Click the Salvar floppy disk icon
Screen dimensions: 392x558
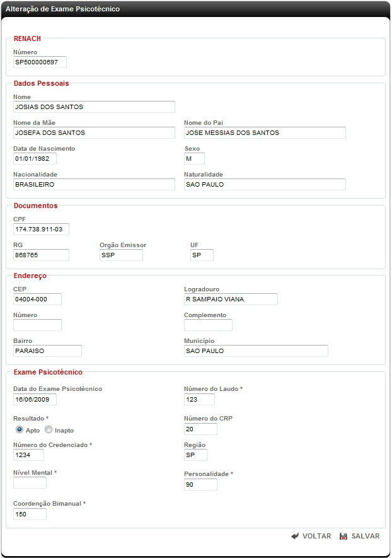click(343, 536)
